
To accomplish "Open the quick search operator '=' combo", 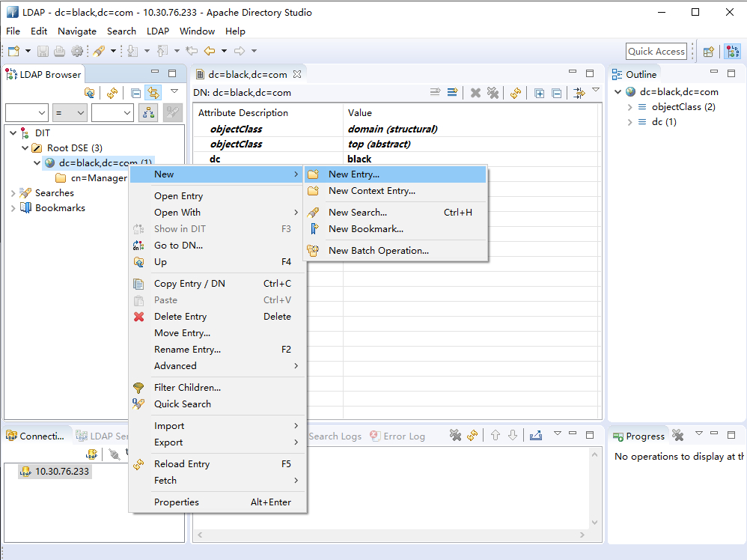I will pos(70,113).
